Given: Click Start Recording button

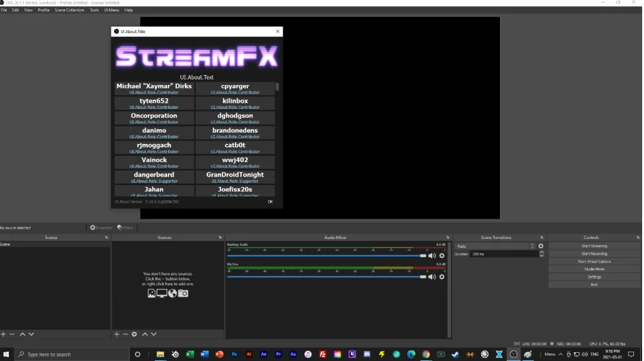Looking at the screenshot, I should point(595,254).
